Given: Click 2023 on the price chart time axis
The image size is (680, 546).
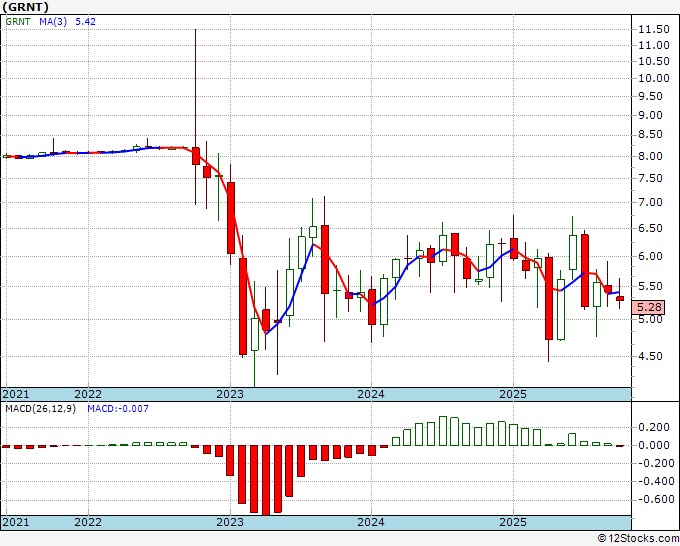Looking at the screenshot, I should click(230, 394).
